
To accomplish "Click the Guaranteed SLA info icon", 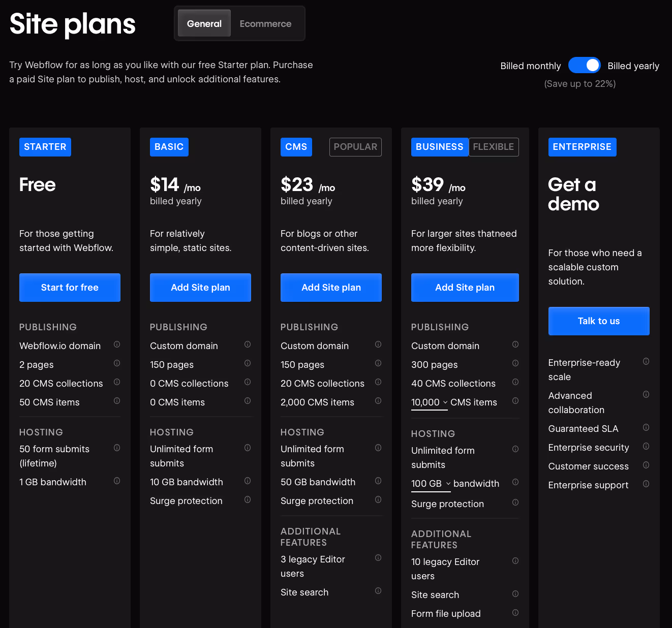I will click(646, 427).
